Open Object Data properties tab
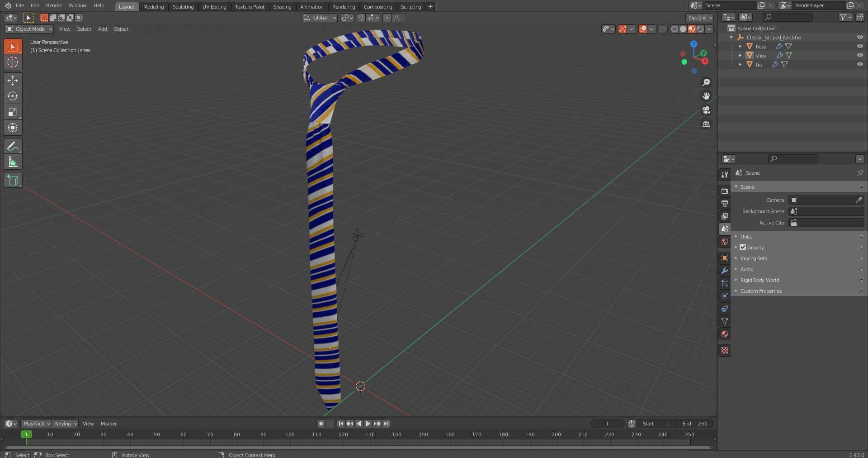The width and height of the screenshot is (868, 458). [725, 321]
